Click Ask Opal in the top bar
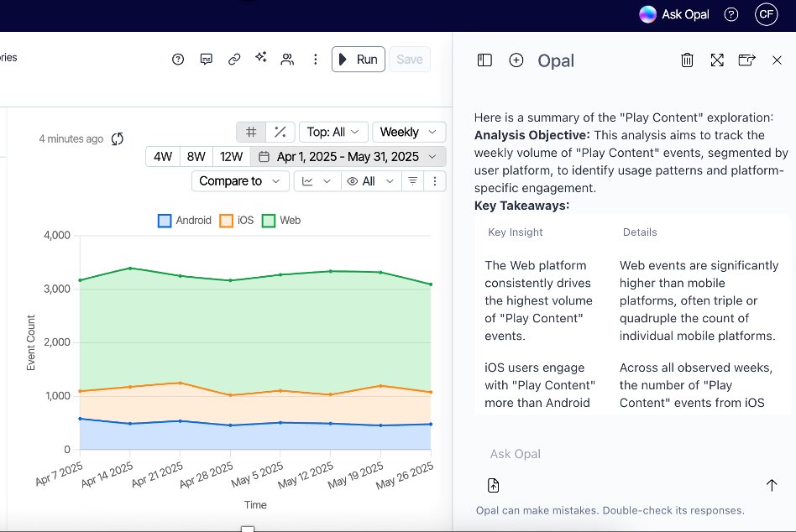Viewport: 796px width, 532px height. click(676, 14)
